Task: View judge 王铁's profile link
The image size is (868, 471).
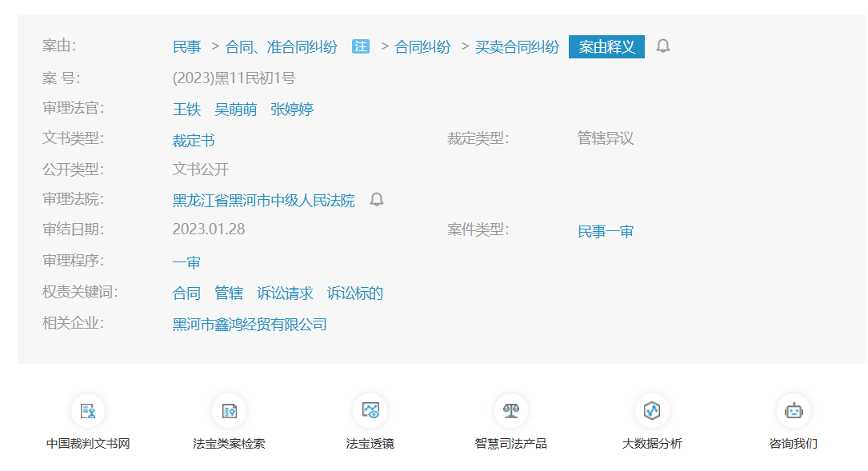Action: [x=187, y=110]
